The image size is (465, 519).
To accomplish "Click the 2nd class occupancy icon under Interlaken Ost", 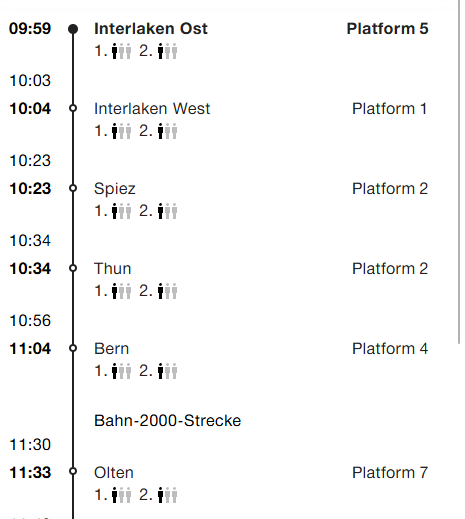I will (x=167, y=51).
